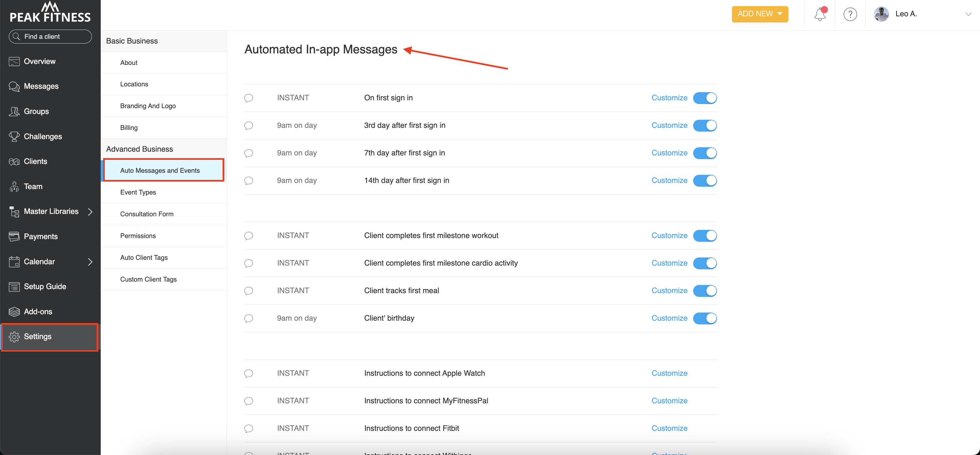Customize the On first sign in message
Viewport: 980px width, 455px height.
tap(669, 98)
